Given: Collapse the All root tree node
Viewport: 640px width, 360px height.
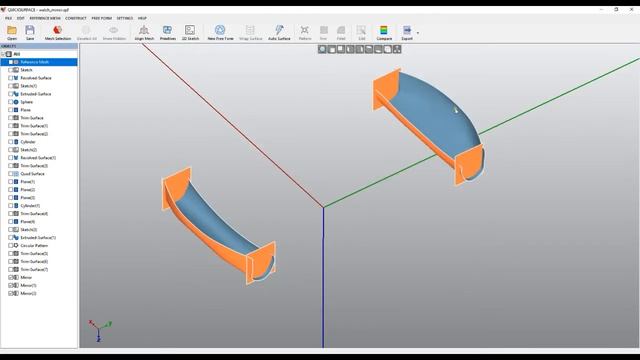Looking at the screenshot, I should point(3,54).
